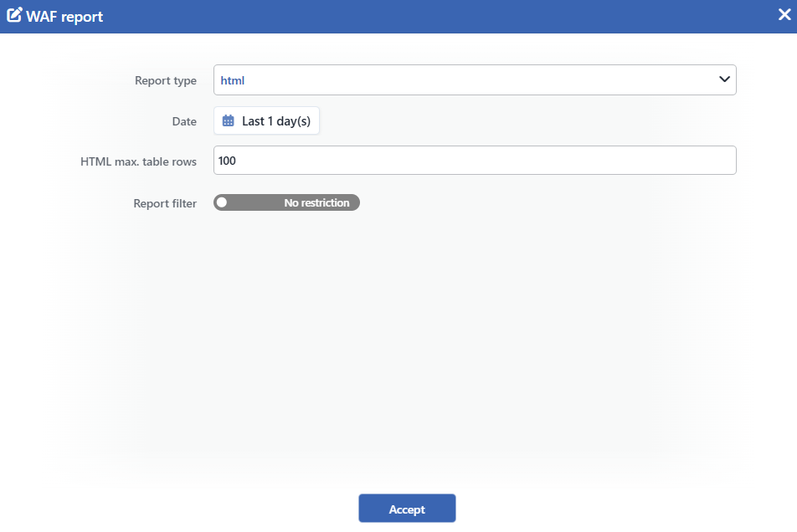Click the edit icon beside WAF report title
The image size is (797, 532).
point(14,15)
